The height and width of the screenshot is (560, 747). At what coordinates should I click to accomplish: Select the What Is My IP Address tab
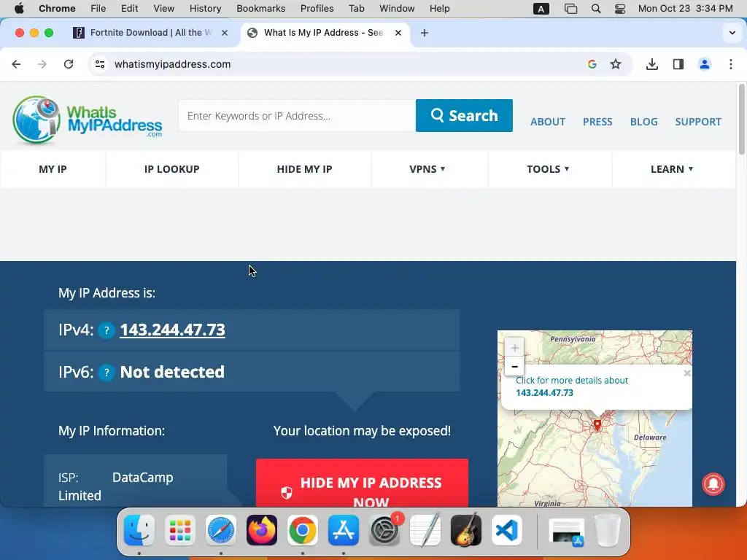(x=324, y=33)
